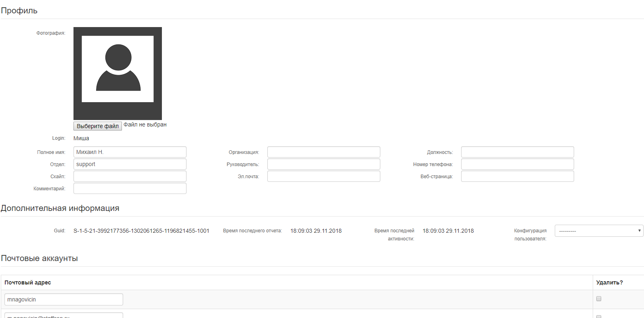Image resolution: width=644 pixels, height=318 pixels.
Task: Select the Guid value text
Action: click(141, 231)
